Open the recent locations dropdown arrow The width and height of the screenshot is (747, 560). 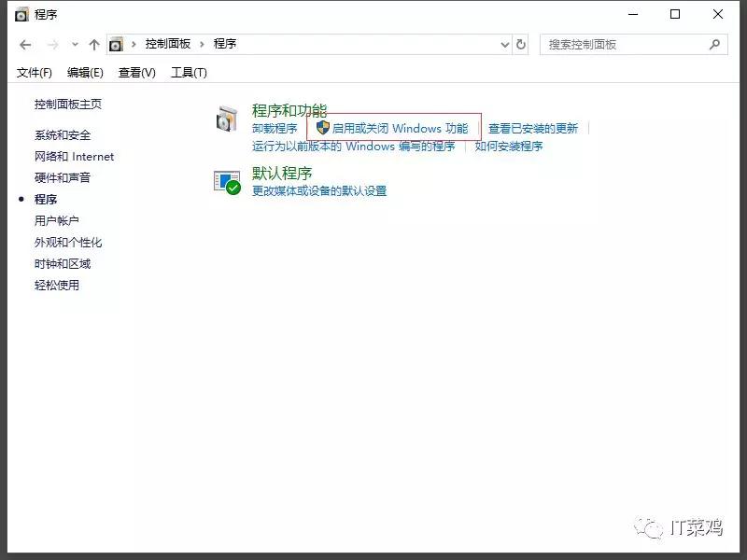(75, 45)
